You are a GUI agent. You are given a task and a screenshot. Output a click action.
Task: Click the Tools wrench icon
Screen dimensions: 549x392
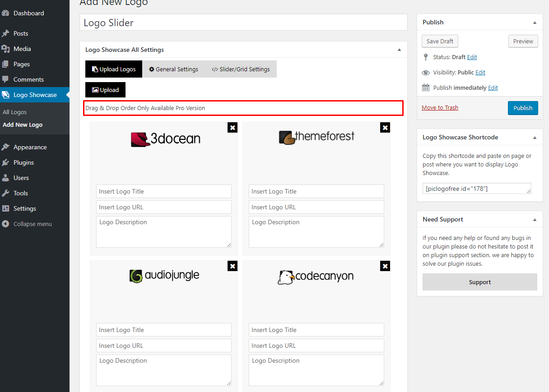tap(5, 193)
